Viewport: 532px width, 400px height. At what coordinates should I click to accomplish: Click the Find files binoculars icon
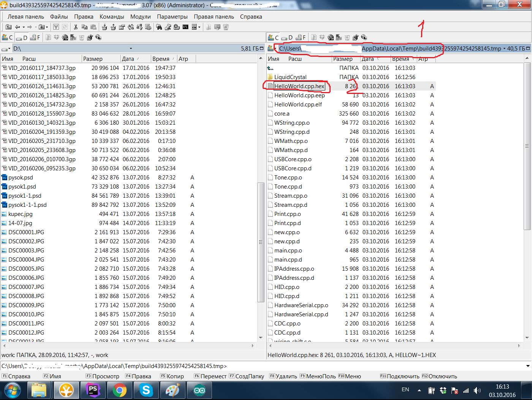pos(159,27)
